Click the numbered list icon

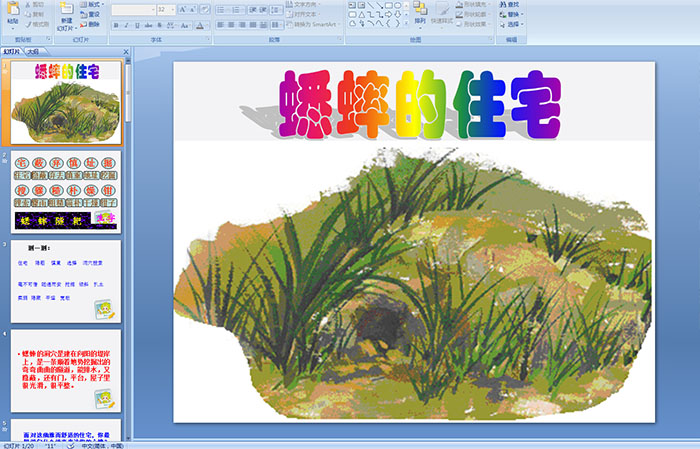click(237, 9)
